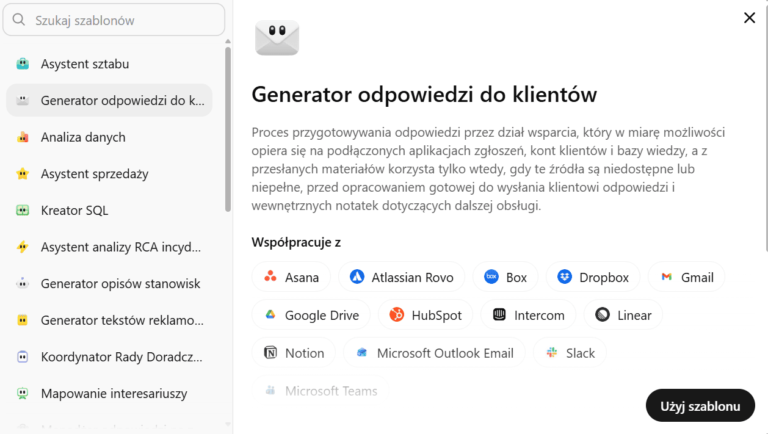The image size is (768, 434).
Task: Click the Asystent analizy RCA lightning icon
Action: coord(23,247)
